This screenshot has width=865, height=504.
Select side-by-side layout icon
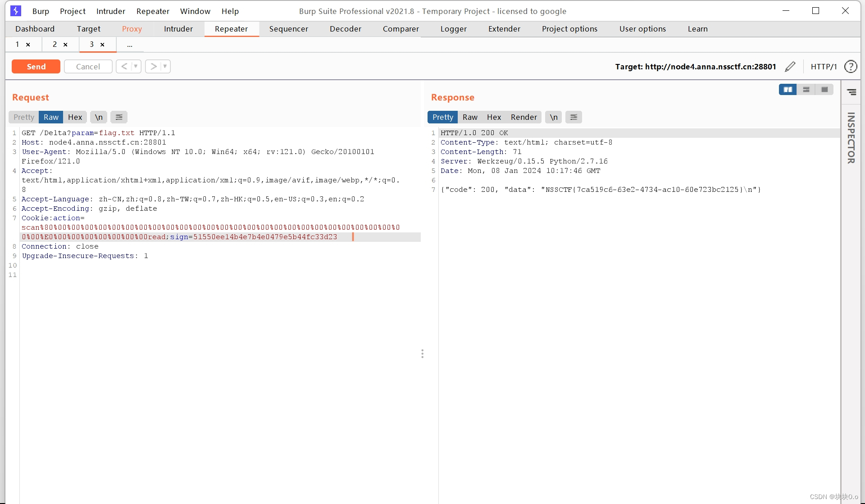click(788, 90)
